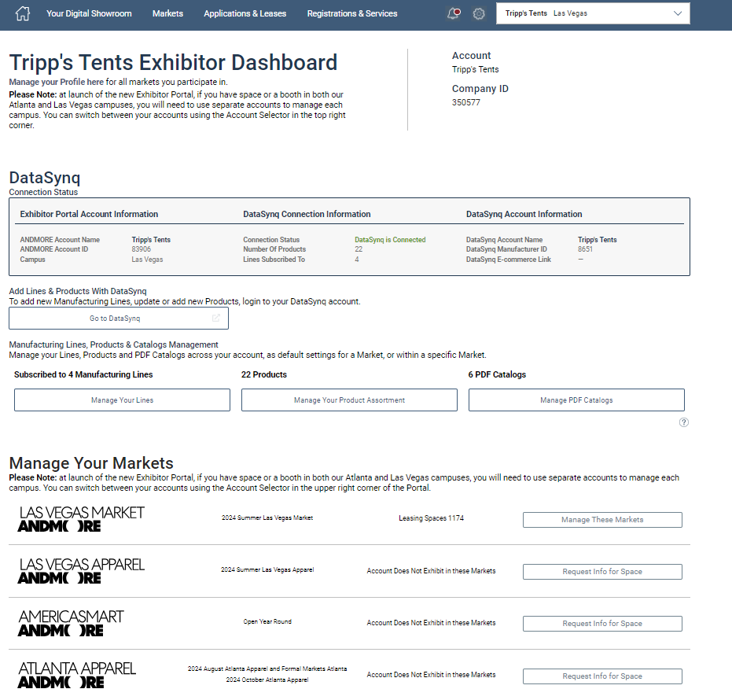Click the Subscribed to 4 Manufacturing Lines label
The width and height of the screenshot is (732, 700).
[83, 374]
